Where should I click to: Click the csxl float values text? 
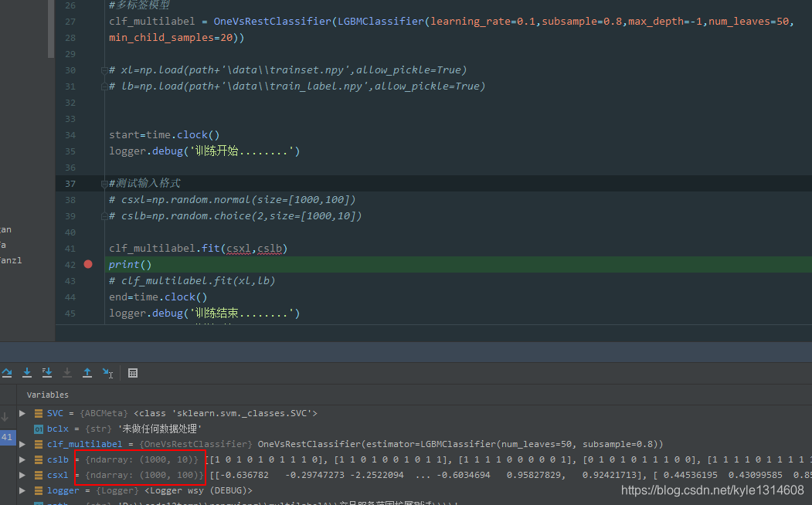coord(510,475)
